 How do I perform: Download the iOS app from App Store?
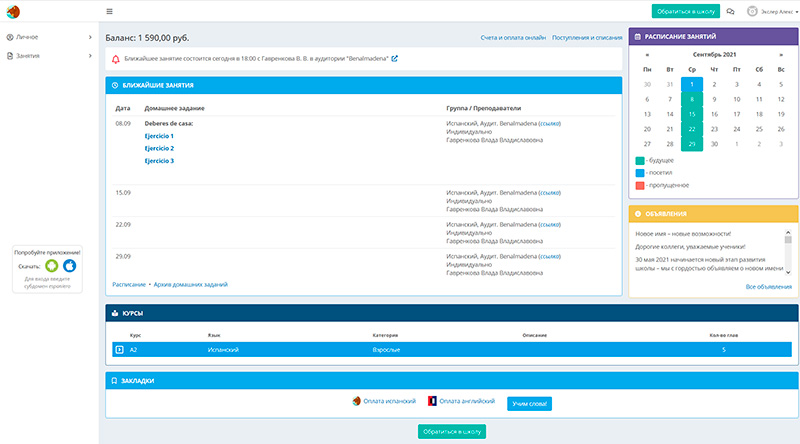click(69, 266)
